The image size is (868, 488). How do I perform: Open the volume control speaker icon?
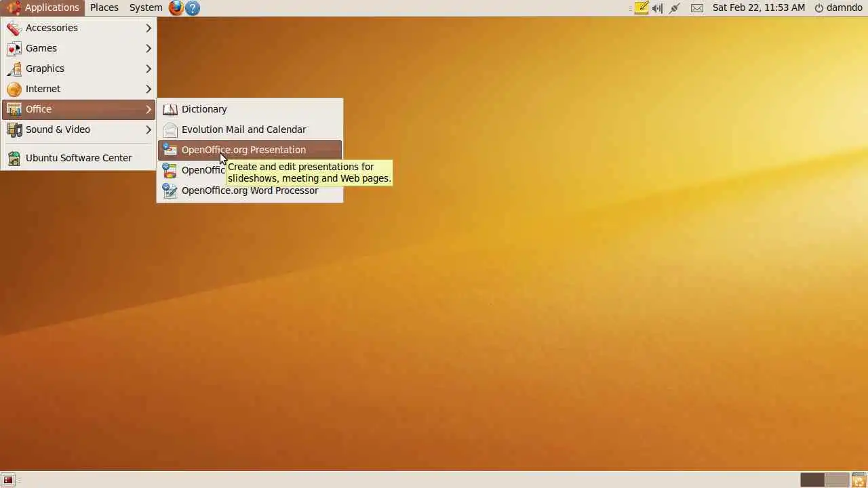(x=657, y=8)
